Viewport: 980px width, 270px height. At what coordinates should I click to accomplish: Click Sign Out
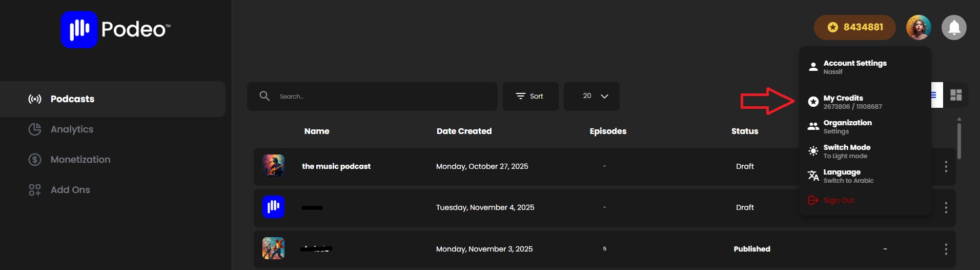(x=831, y=200)
